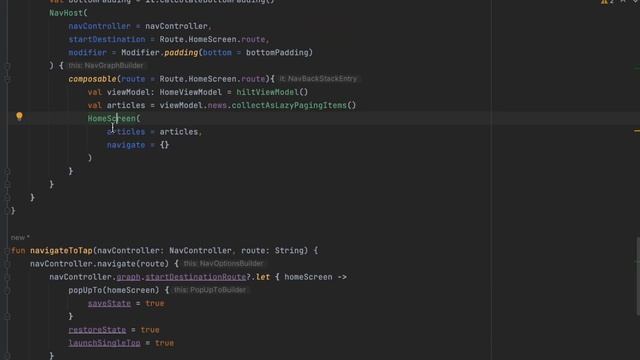Click 'collectAsLazyPagingItems()' call
The height and width of the screenshot is (360, 640).
pos(294,105)
